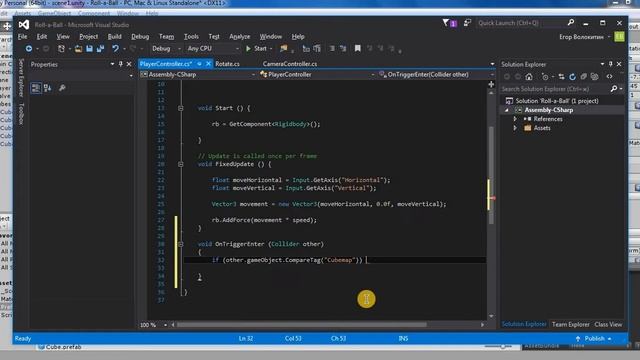Open the Toolbox side tab
Image resolution: width=640 pixels, height=360 pixels.
[21, 114]
